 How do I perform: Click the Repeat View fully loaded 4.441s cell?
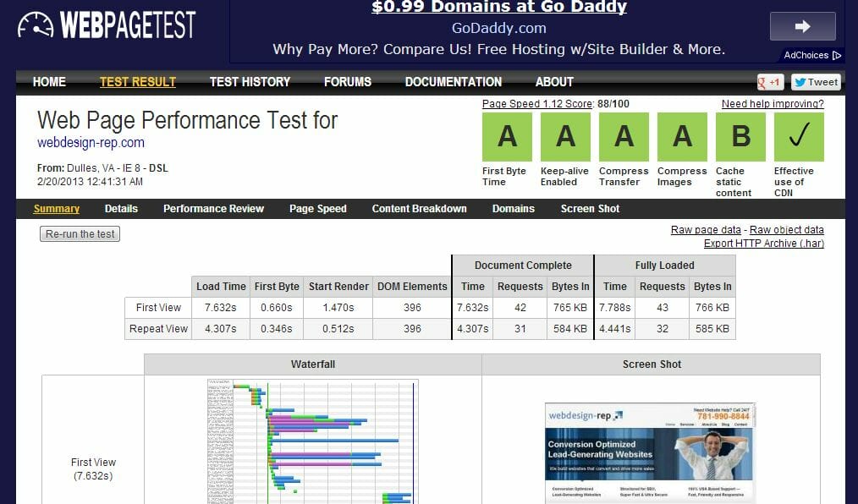(614, 329)
